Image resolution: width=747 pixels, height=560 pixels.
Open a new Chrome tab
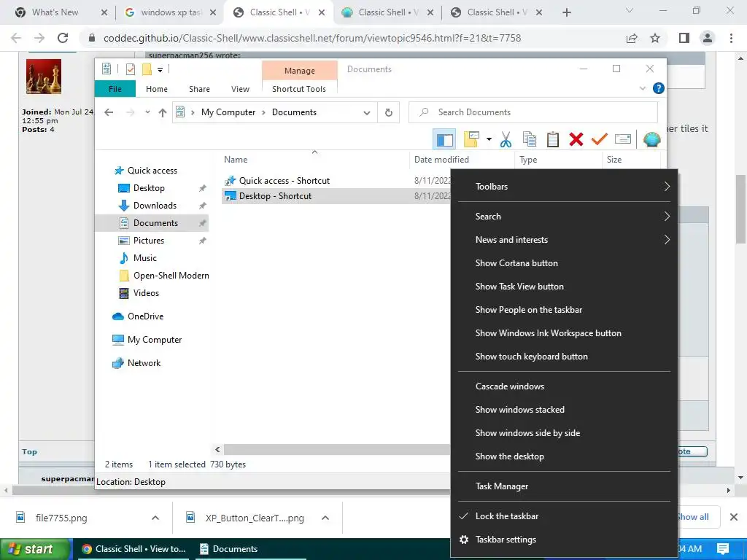pyautogui.click(x=566, y=12)
